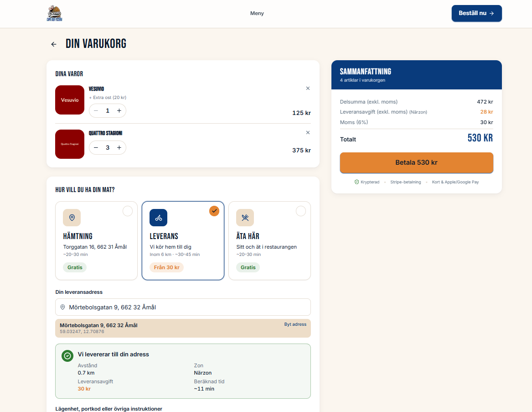This screenshot has height=412, width=532.
Task: Click the Moms 30 kr value
Action: [x=486, y=122]
